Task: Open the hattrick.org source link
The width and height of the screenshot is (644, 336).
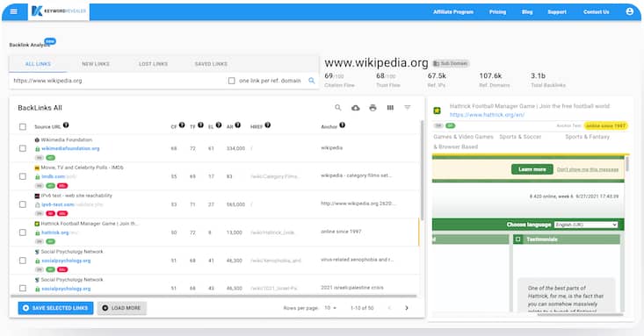Action: (x=55, y=232)
